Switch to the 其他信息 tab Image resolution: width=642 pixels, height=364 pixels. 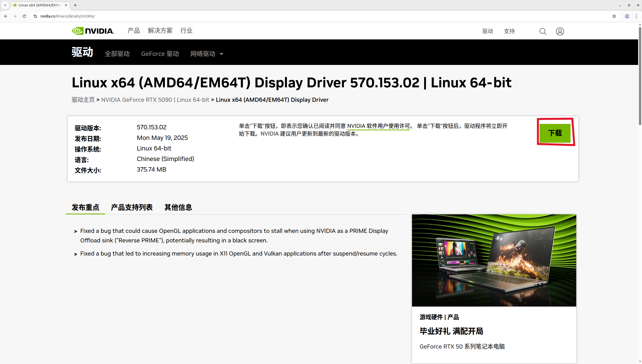click(178, 207)
